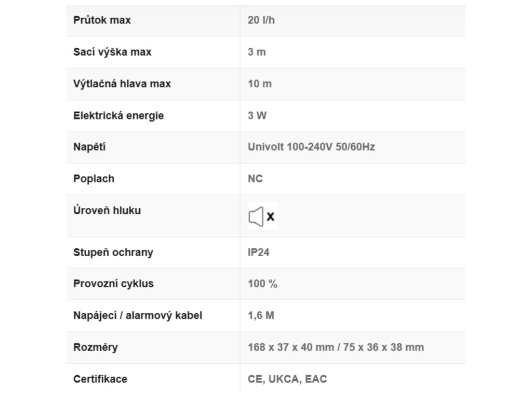Click the CE, UKCA, EAC certification value

click(x=287, y=379)
